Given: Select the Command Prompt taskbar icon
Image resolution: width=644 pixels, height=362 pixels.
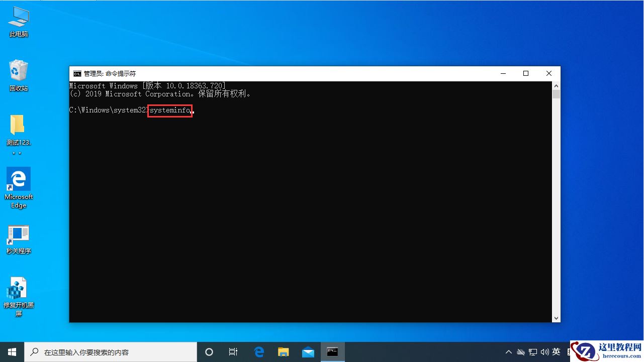Looking at the screenshot, I should pos(332,352).
